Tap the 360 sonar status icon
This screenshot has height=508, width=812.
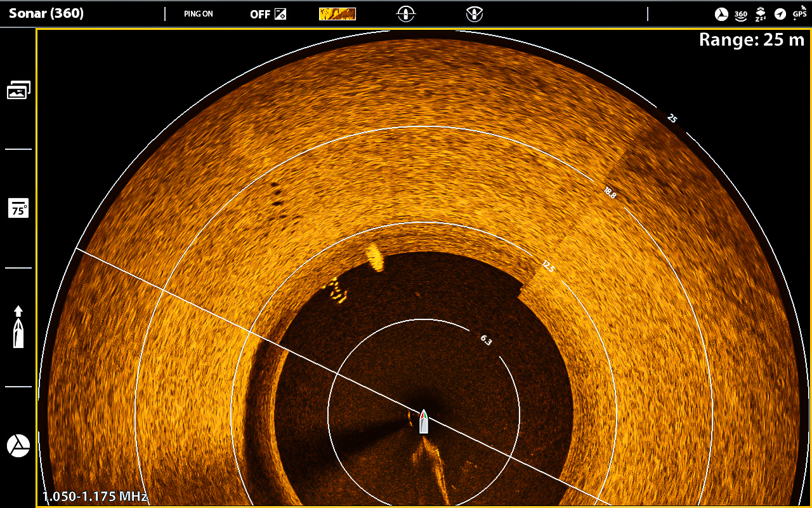(740, 14)
